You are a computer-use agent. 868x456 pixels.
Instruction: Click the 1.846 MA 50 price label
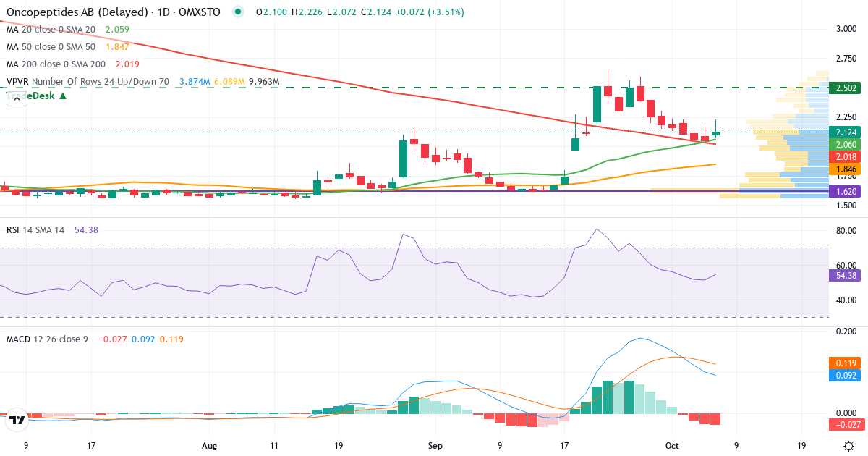(x=846, y=169)
